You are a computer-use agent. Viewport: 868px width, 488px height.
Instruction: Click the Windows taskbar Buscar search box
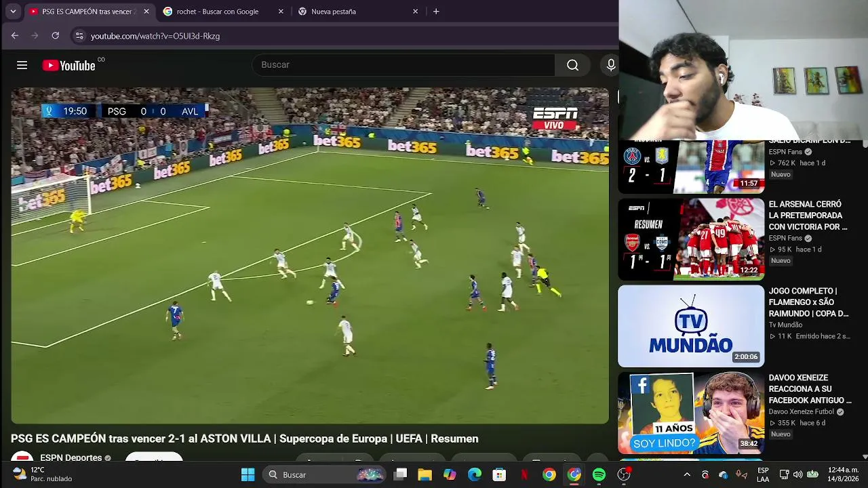(x=325, y=474)
